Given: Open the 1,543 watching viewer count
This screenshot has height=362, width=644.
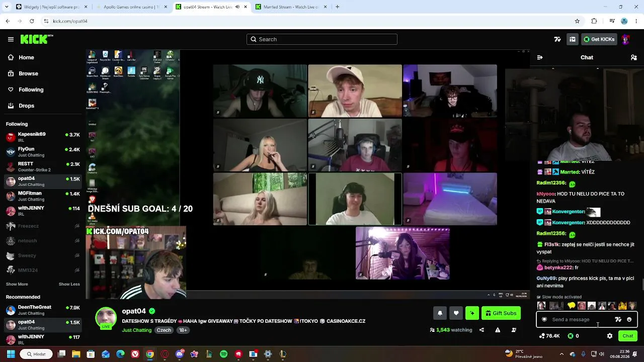Looking at the screenshot, I should click(451, 330).
